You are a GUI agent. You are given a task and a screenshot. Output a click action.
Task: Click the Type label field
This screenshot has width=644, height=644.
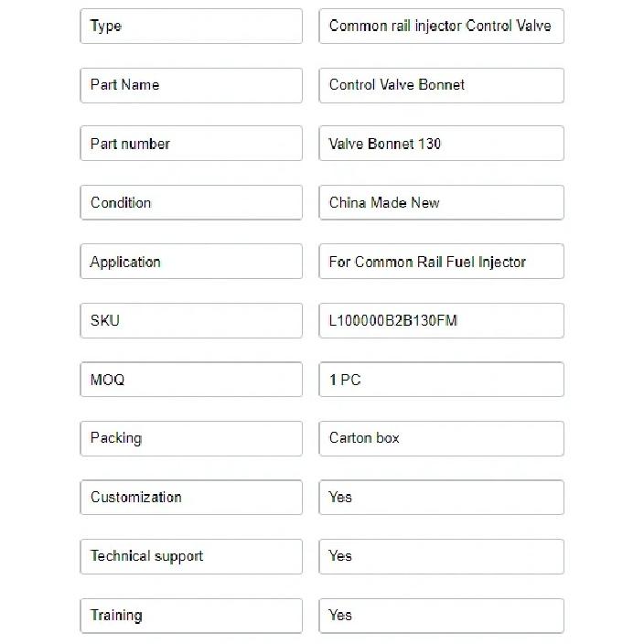191,26
